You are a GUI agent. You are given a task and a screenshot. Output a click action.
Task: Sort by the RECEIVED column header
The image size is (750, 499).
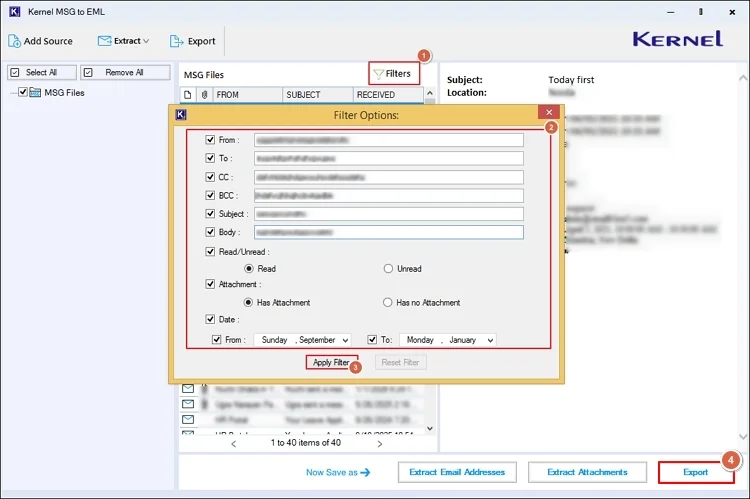click(388, 95)
